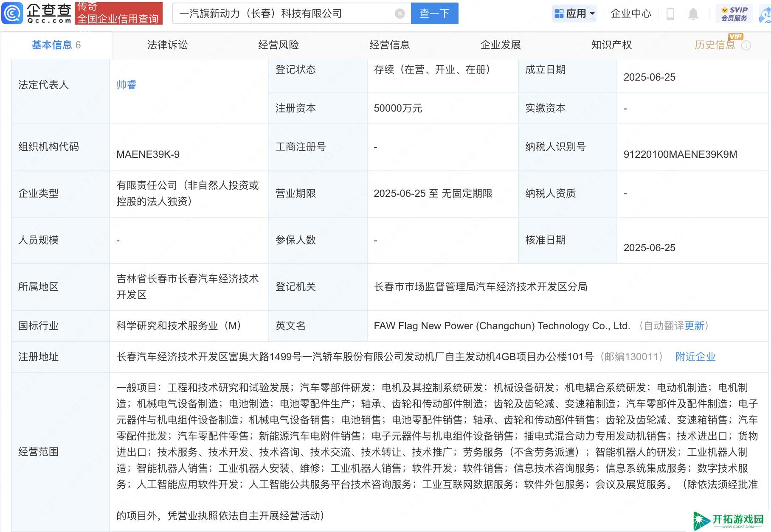Select organization code MAENE39K-9
Viewport: 771px width, 532px height.
point(148,154)
